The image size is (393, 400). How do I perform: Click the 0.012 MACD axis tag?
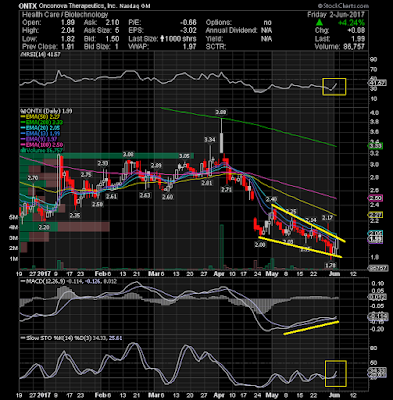(377, 297)
